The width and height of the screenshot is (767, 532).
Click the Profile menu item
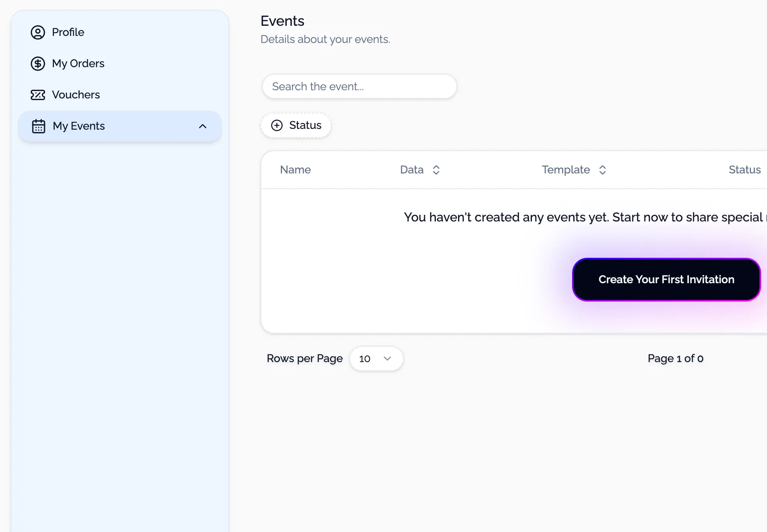tap(68, 33)
